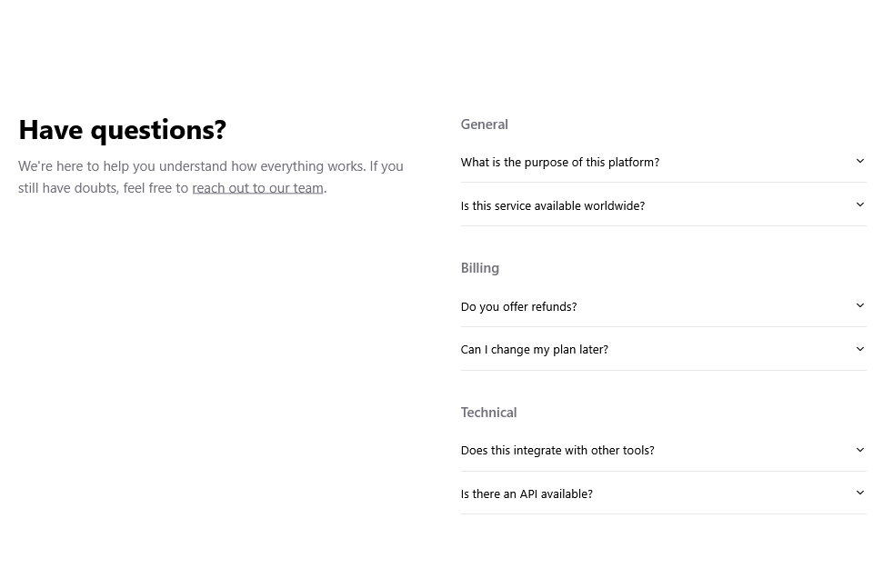Click the 'still have doubts, feel free to' text
893x588 pixels.
click(103, 188)
